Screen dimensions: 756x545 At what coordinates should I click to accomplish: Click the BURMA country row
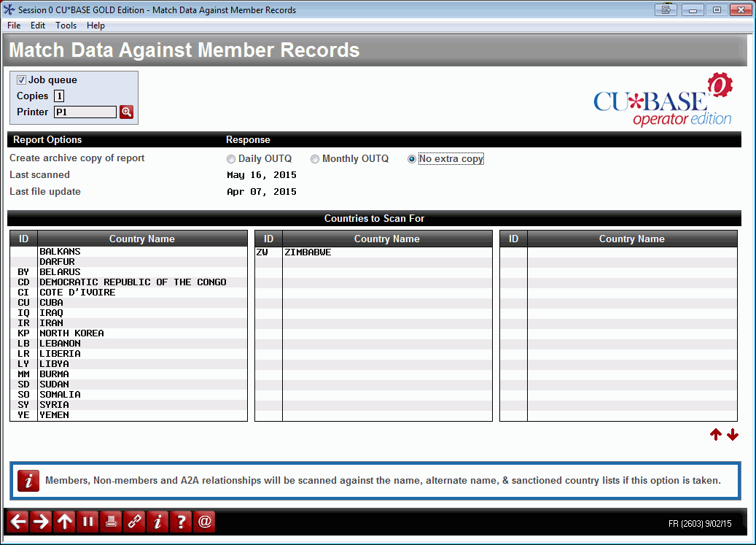coord(129,374)
